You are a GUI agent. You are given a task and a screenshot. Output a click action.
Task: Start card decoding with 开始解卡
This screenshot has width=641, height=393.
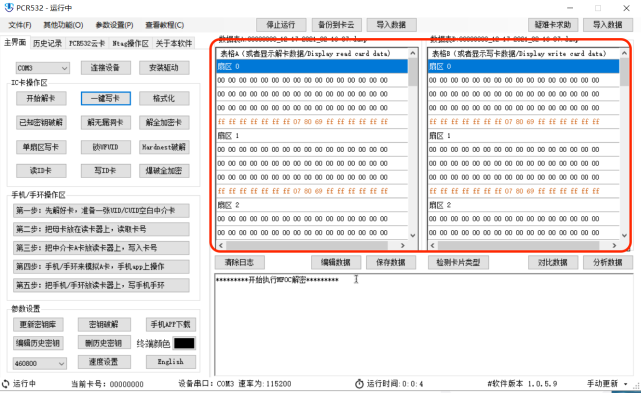[x=41, y=98]
